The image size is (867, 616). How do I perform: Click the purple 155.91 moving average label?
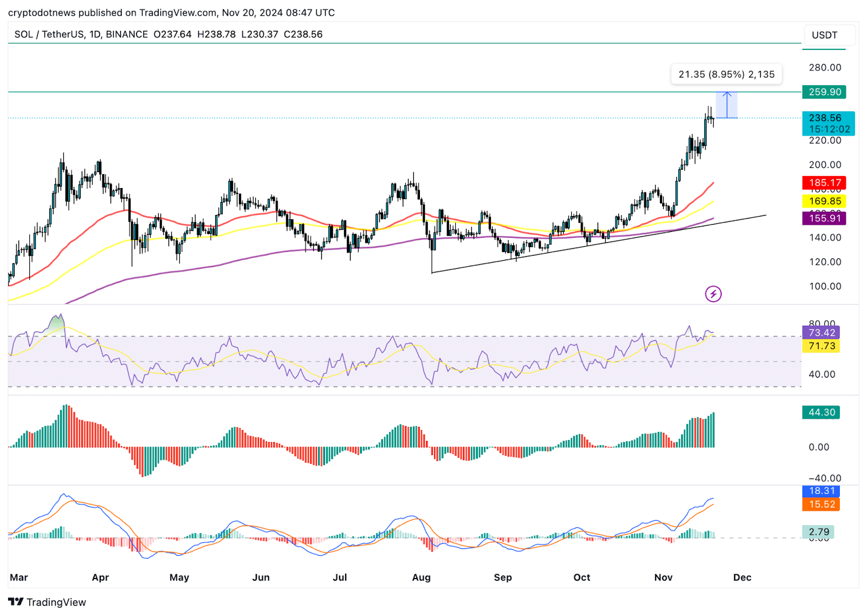[x=824, y=218]
